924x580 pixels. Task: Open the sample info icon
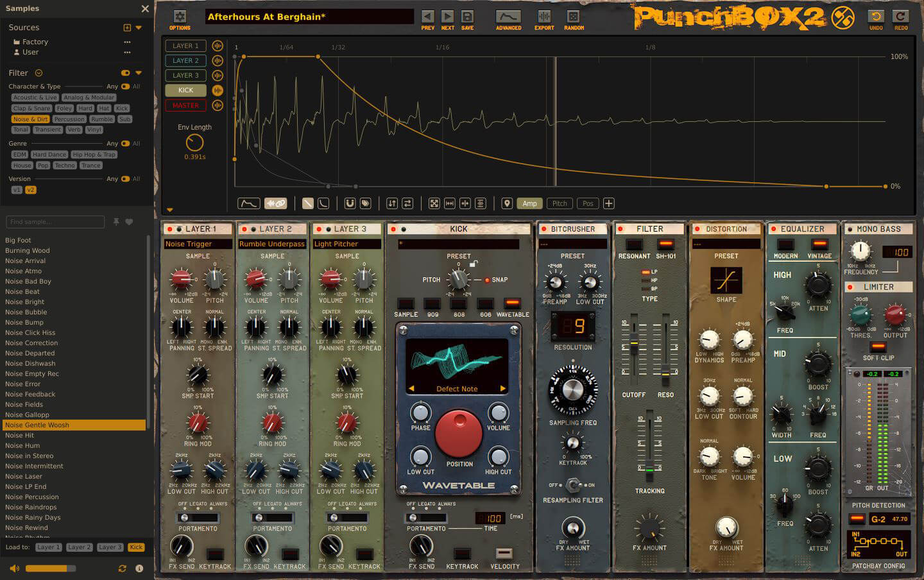tap(139, 568)
